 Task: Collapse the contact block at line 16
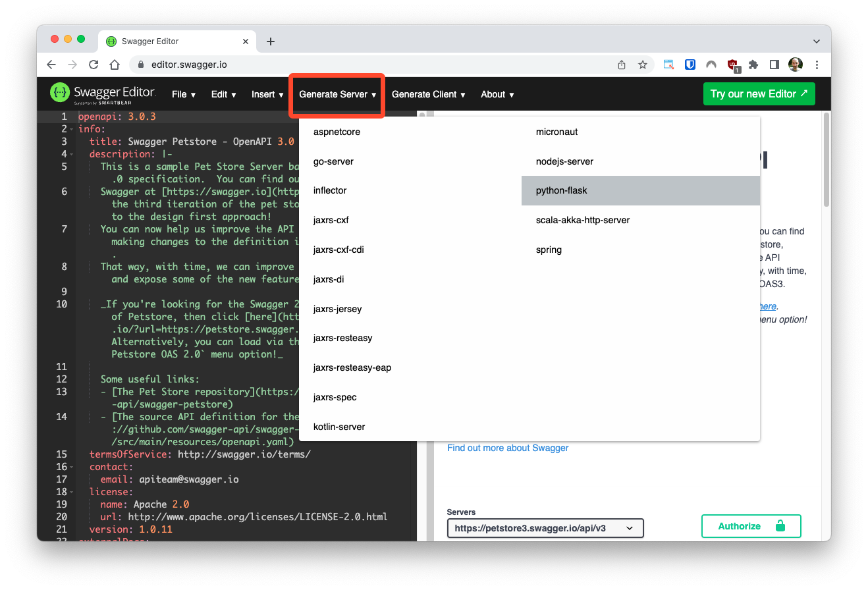pos(71,468)
